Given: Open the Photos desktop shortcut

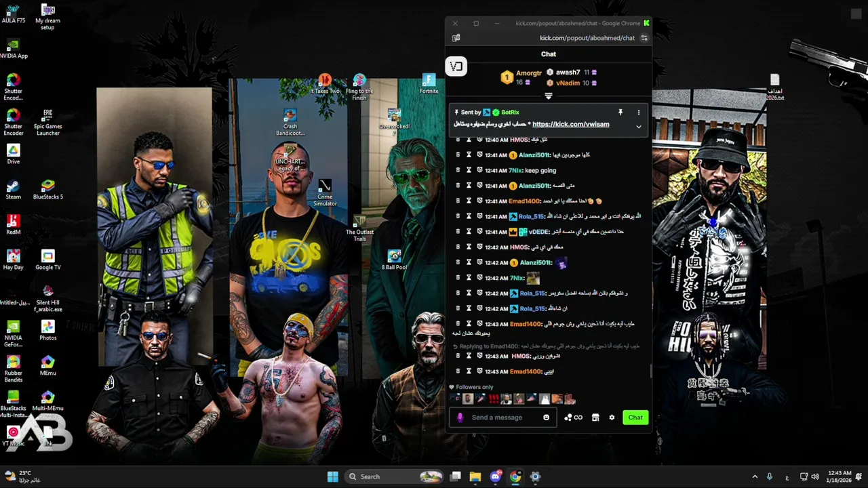Looking at the screenshot, I should (47, 330).
